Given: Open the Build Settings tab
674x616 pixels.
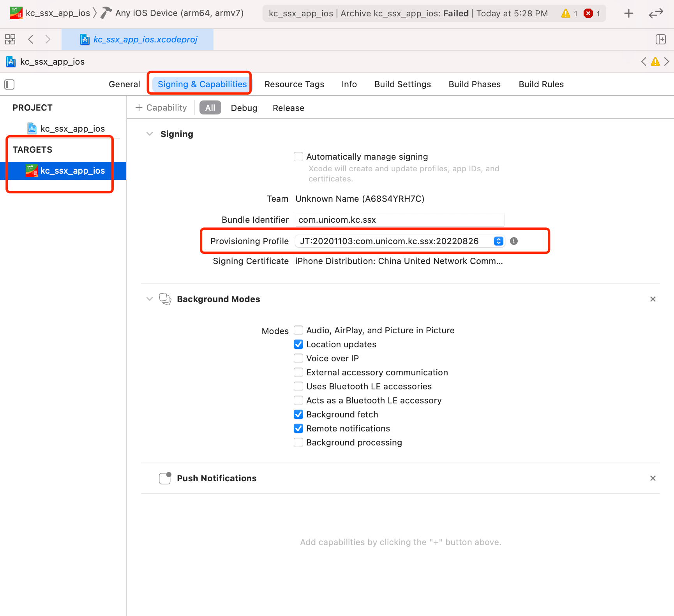Looking at the screenshot, I should pyautogui.click(x=402, y=84).
